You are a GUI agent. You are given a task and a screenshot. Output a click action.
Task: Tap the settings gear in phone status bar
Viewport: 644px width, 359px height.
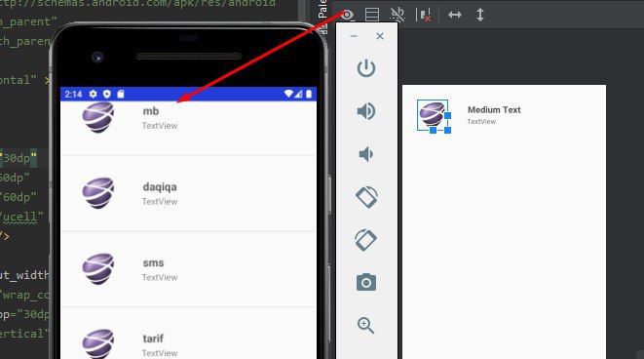point(94,95)
